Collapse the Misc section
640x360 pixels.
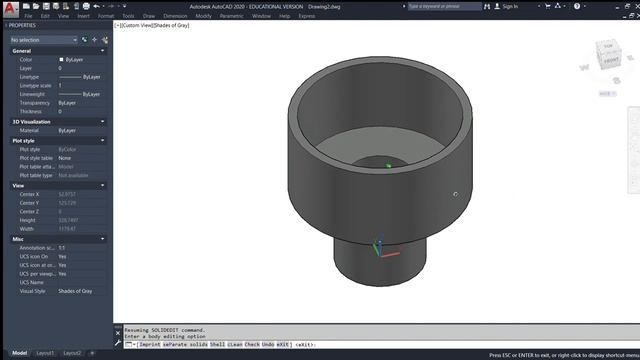(102, 239)
